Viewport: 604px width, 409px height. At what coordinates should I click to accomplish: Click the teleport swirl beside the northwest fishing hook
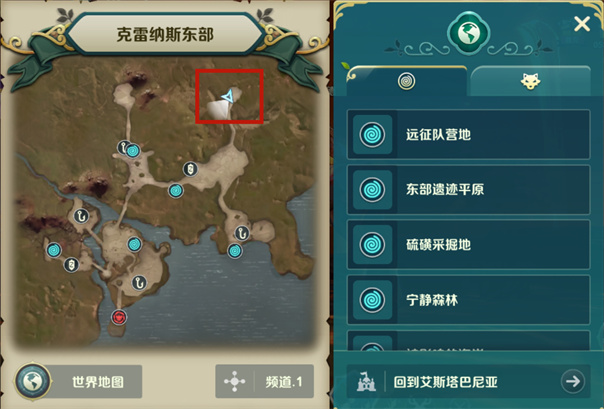tap(133, 151)
